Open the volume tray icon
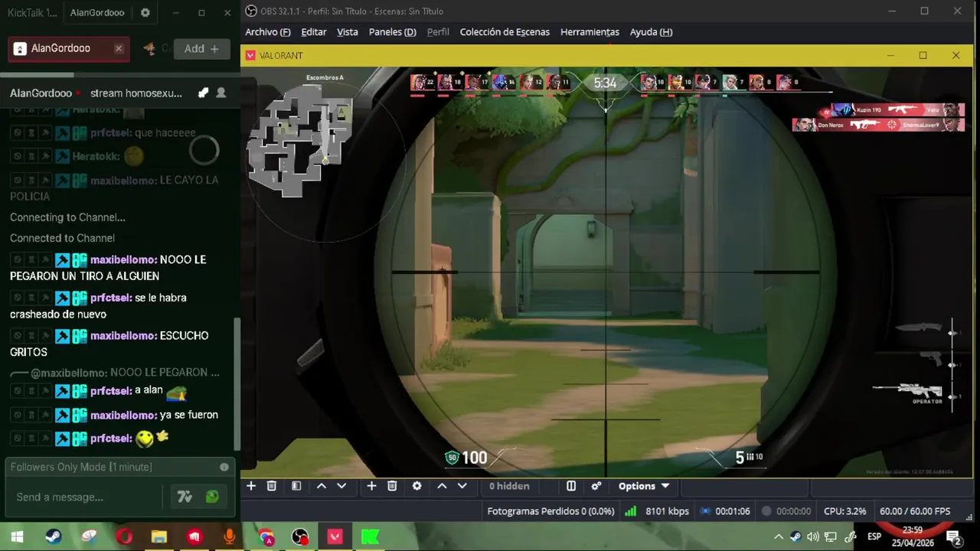 [x=812, y=537]
